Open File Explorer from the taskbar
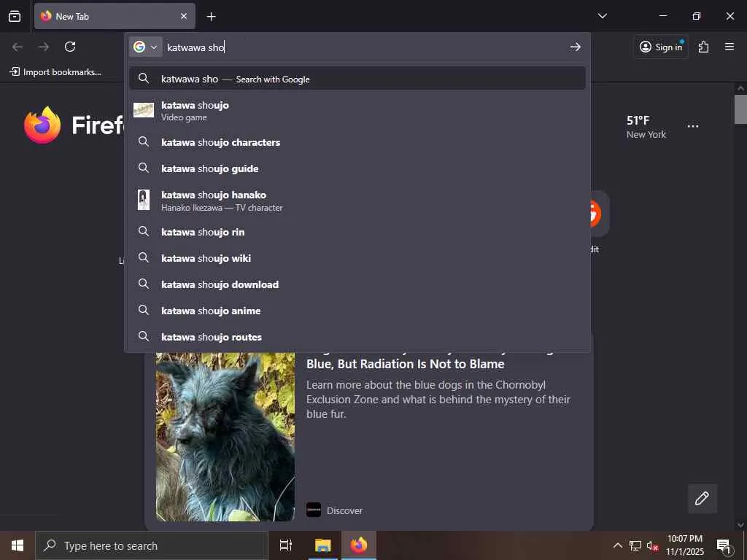The height and width of the screenshot is (560, 747). click(322, 545)
